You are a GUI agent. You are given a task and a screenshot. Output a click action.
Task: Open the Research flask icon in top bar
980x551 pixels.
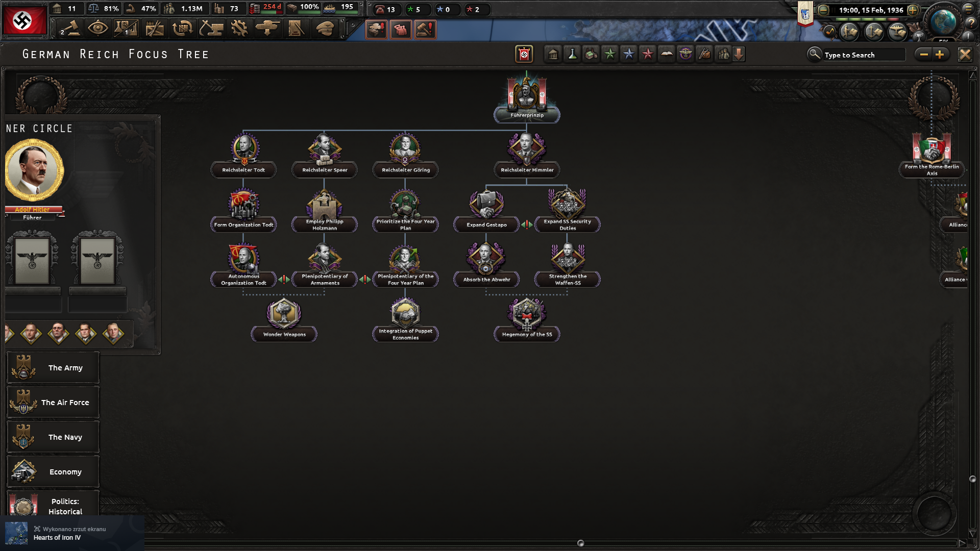point(126,29)
